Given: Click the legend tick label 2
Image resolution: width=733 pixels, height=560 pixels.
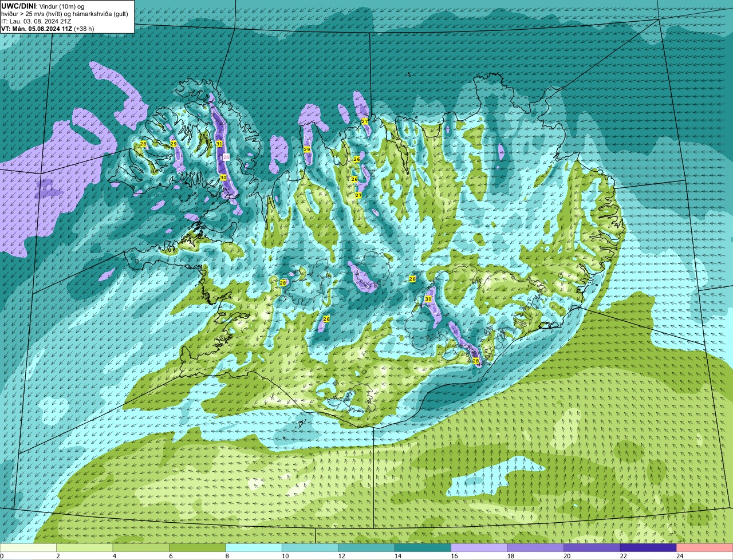Looking at the screenshot, I should (58, 556).
